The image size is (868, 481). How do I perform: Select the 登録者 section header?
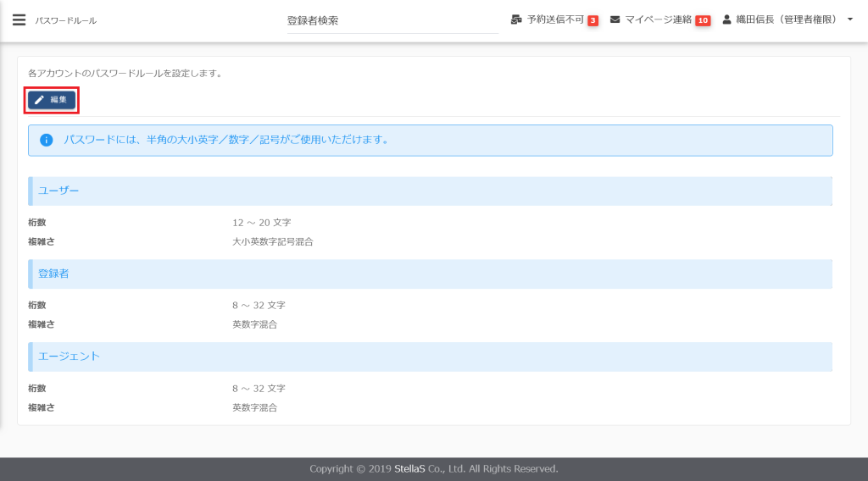tap(53, 274)
